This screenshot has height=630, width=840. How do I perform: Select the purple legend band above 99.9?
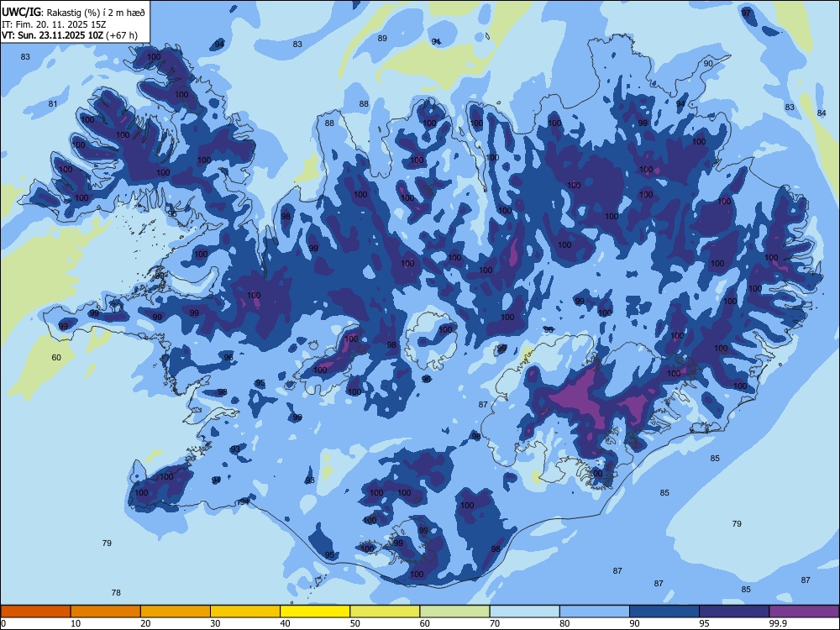(804, 612)
